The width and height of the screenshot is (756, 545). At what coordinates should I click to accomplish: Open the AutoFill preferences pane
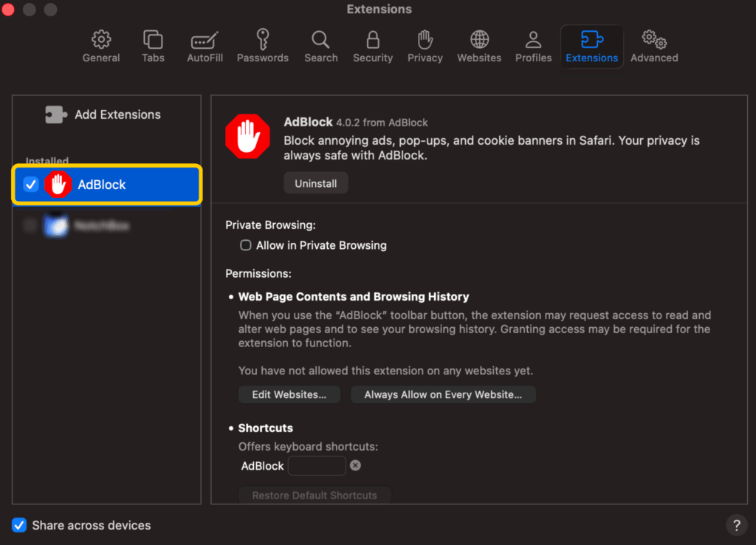point(205,47)
